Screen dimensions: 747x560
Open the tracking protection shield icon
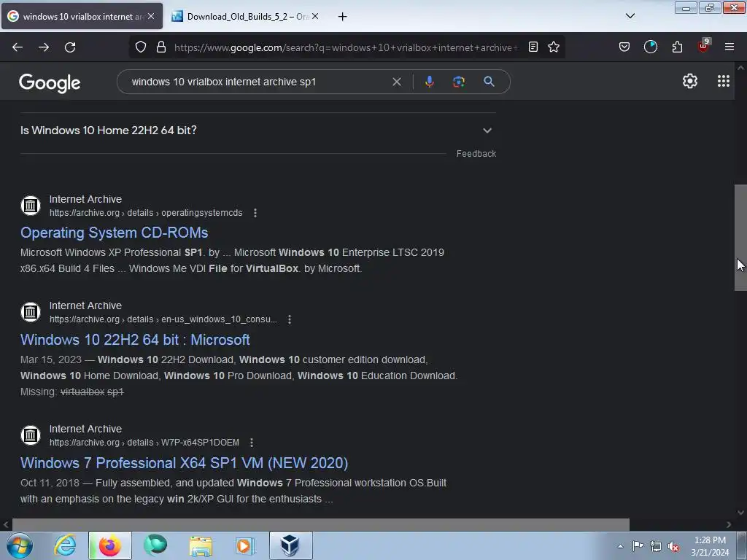141,47
